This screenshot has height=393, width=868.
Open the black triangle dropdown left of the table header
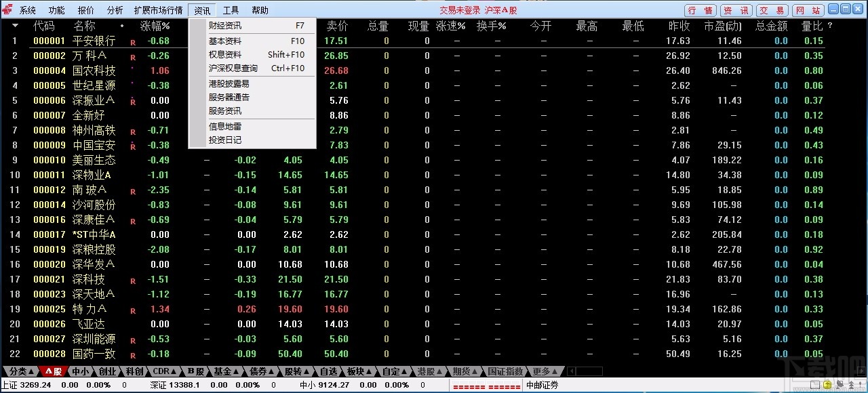(x=14, y=26)
